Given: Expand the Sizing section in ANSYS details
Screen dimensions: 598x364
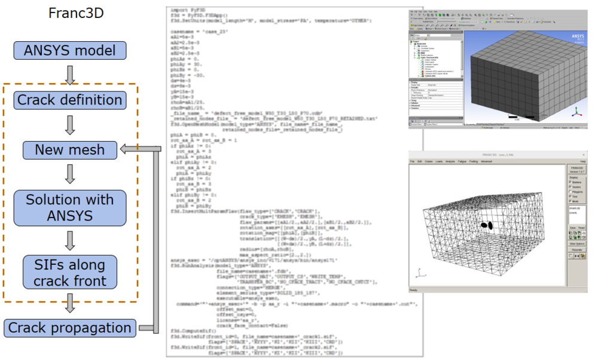Looking at the screenshot, I should [x=410, y=100].
